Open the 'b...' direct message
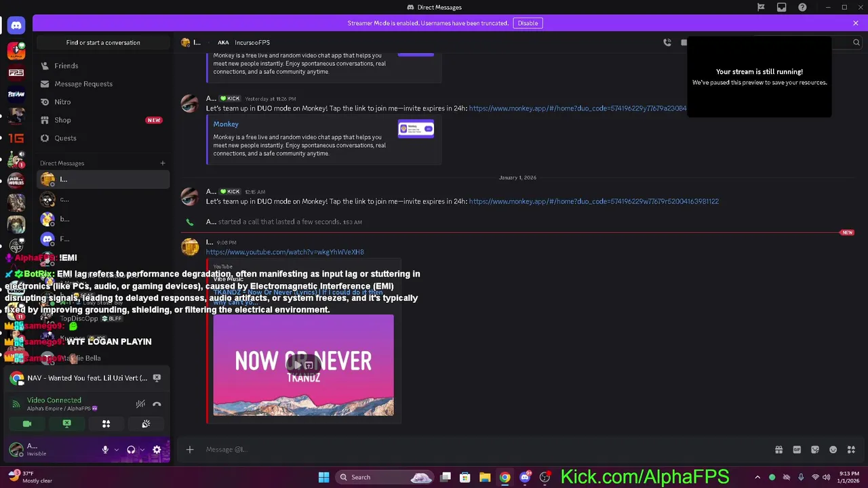Viewport: 868px width, 488px height. click(x=103, y=219)
